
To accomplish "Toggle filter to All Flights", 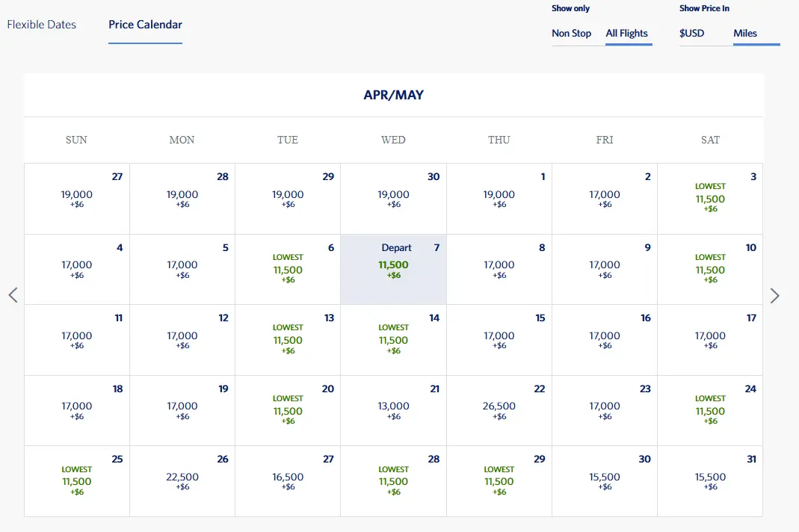I will pyautogui.click(x=627, y=33).
